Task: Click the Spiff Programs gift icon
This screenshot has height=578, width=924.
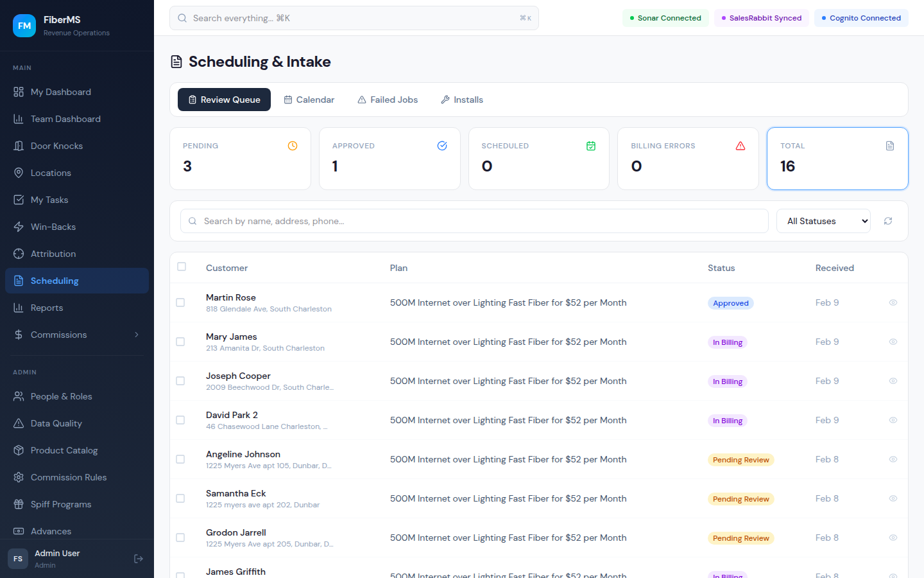Action: [19, 504]
